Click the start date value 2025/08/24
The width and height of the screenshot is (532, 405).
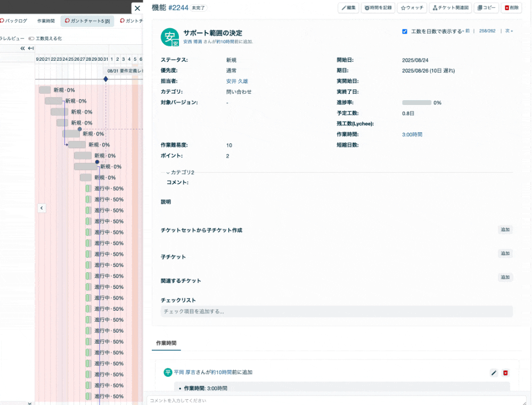415,60
